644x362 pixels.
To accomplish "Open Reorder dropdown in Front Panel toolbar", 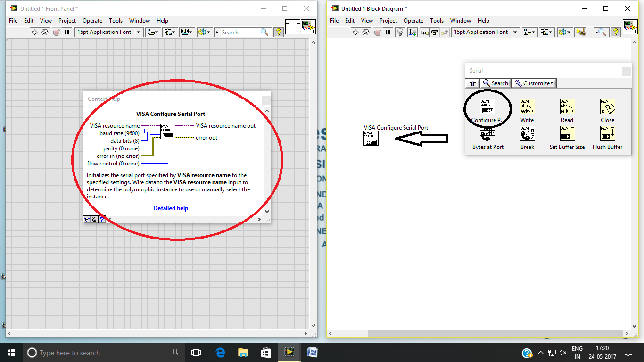I will pyautogui.click(x=204, y=32).
